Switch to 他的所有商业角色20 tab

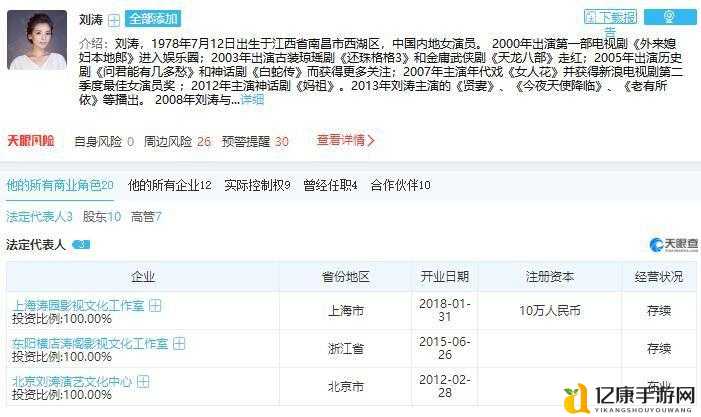coord(60,185)
